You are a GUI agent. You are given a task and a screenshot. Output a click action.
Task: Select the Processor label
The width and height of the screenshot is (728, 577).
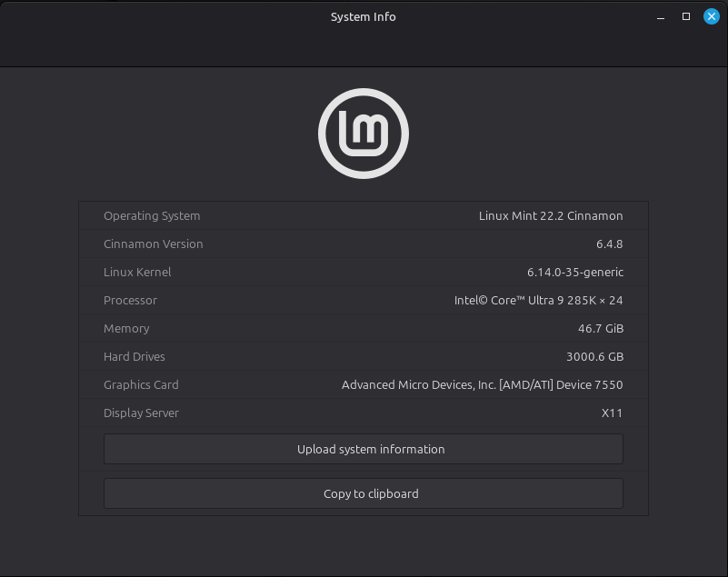(x=131, y=301)
